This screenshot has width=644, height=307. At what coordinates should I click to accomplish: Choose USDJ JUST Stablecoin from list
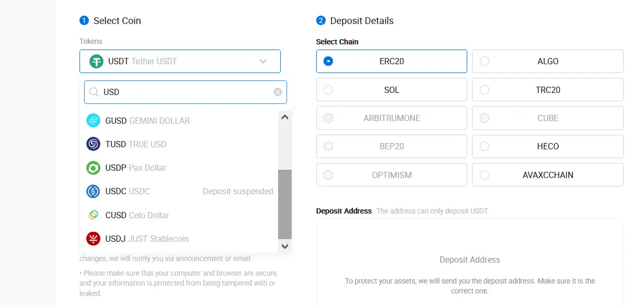147,239
